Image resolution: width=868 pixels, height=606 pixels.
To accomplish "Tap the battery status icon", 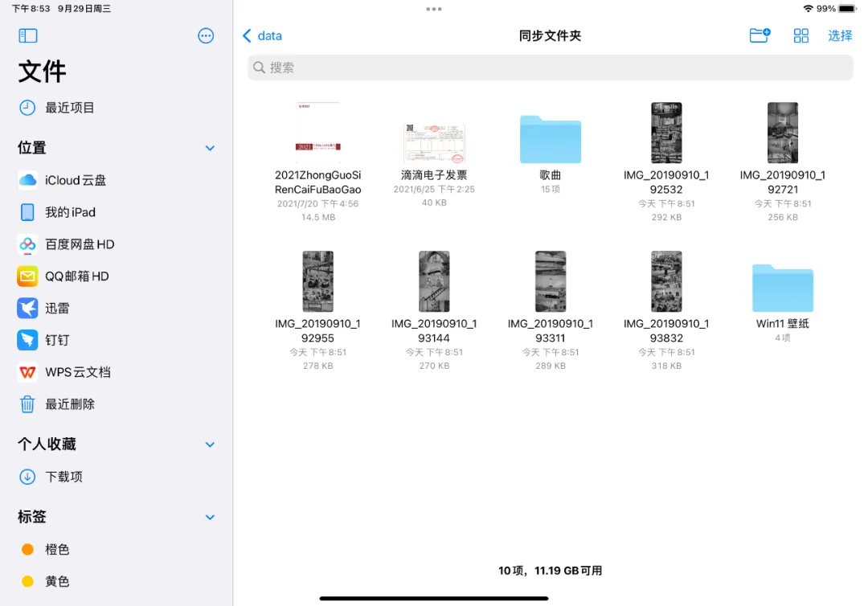I will 848,9.
